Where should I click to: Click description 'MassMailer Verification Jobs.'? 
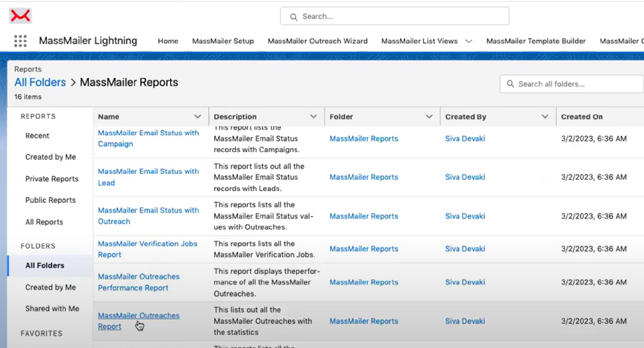click(x=264, y=255)
